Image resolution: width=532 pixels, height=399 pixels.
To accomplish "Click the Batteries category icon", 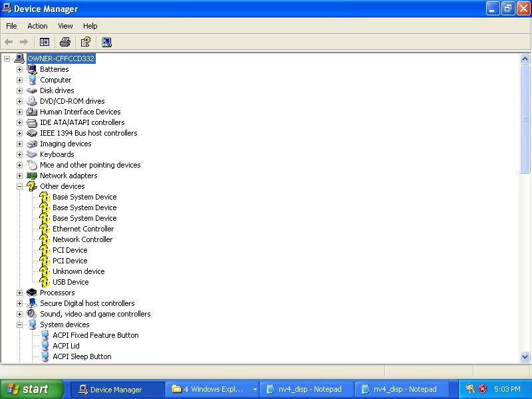I will [x=32, y=69].
